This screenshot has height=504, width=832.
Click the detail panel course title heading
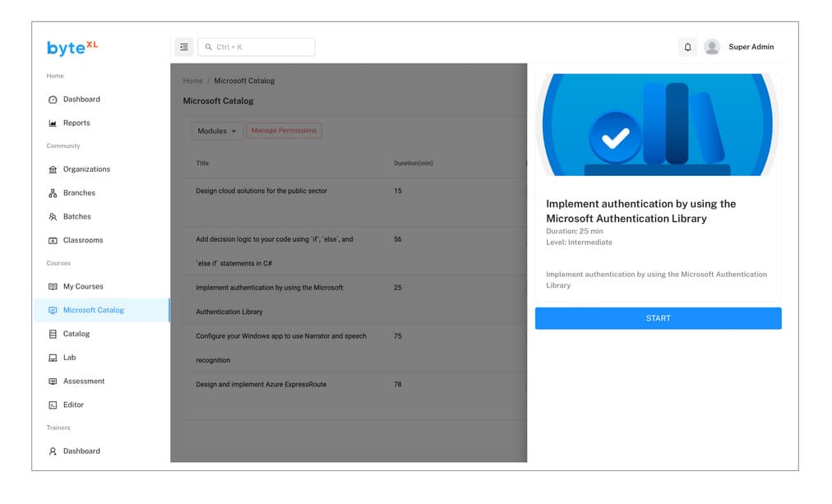pos(640,211)
